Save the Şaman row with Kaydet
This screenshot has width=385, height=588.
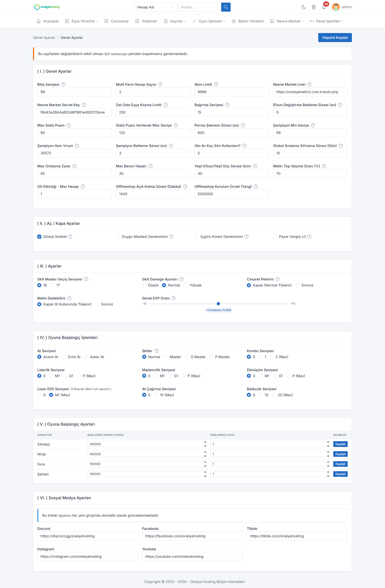(340, 474)
